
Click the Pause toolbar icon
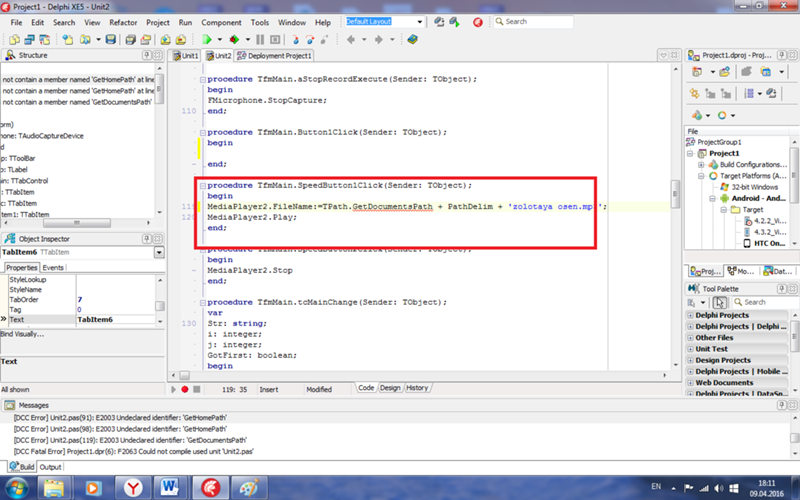tap(260, 39)
